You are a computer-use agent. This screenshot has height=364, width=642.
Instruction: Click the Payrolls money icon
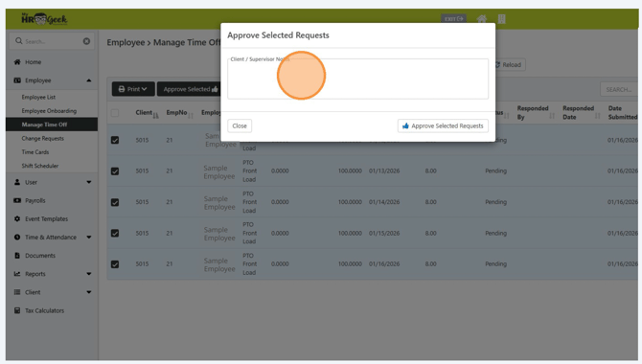point(17,200)
